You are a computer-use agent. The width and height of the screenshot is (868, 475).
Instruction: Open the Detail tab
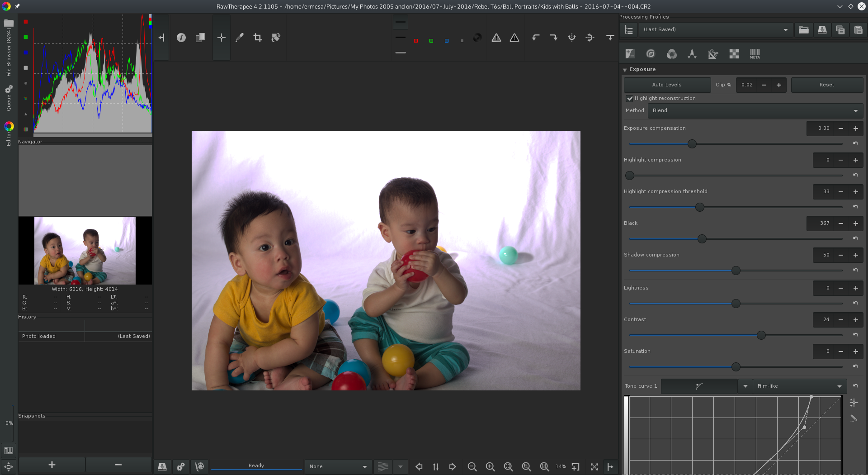point(651,54)
